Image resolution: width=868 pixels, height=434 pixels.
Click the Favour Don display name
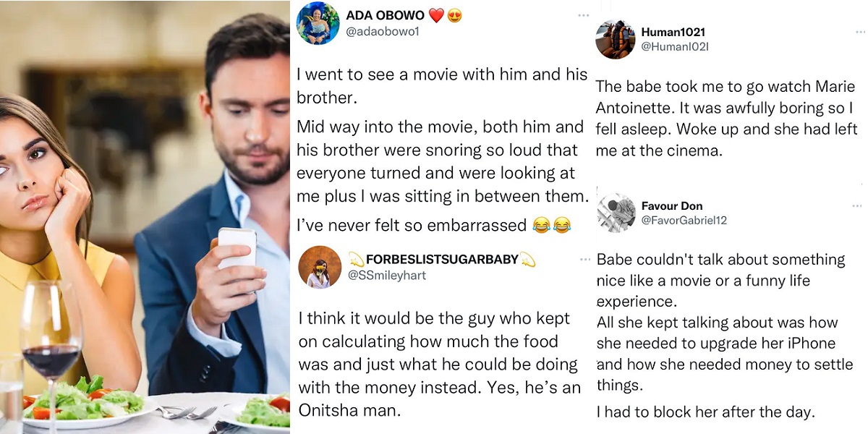671,206
